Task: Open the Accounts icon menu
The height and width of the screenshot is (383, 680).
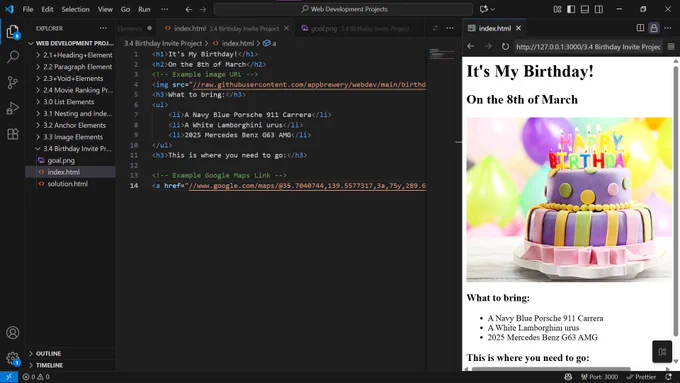Action: click(13, 333)
